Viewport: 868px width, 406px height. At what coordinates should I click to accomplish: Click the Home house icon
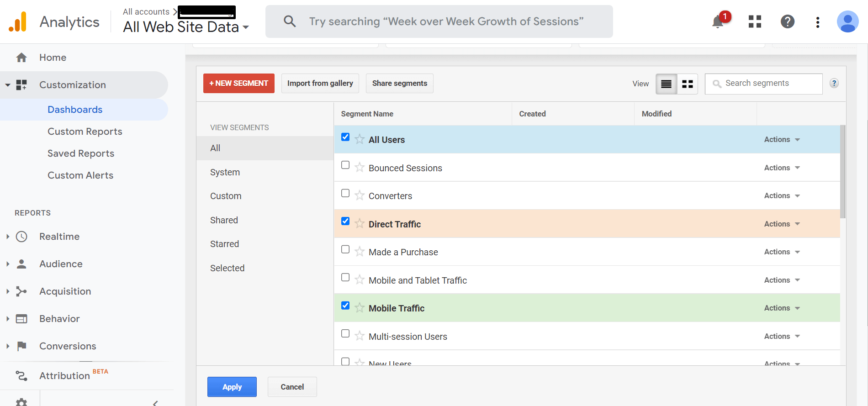coord(21,58)
